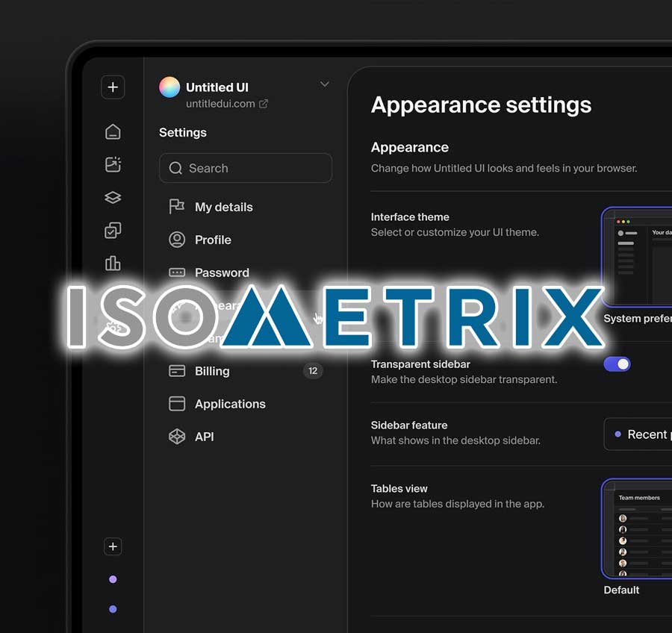Toggle the Transparent sidebar switch
This screenshot has width=672, height=633.
617,364
